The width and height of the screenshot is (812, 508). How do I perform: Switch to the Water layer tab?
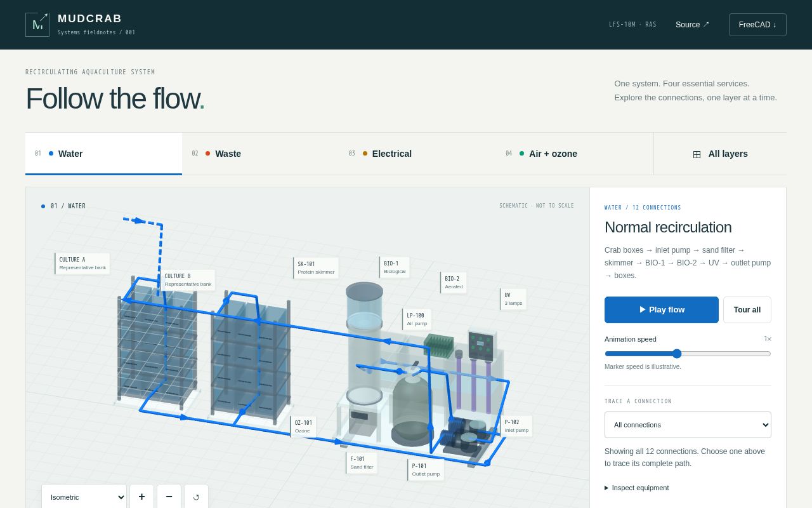pos(103,154)
